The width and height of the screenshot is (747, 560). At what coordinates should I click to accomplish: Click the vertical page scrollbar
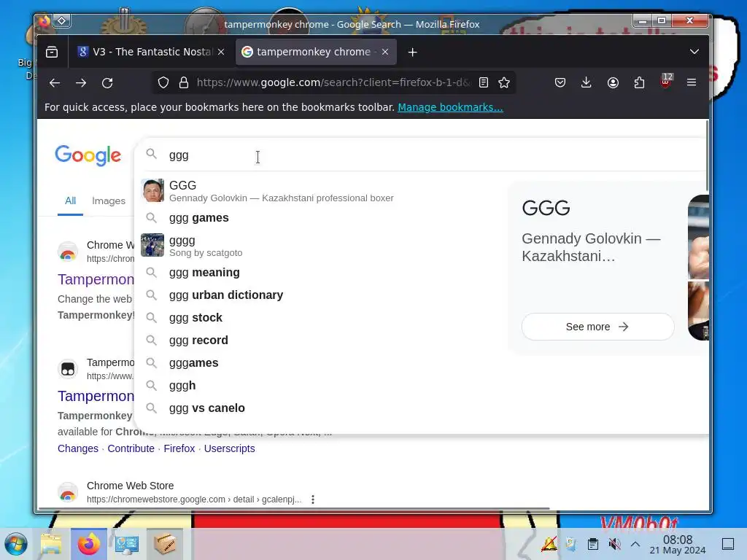click(707, 157)
